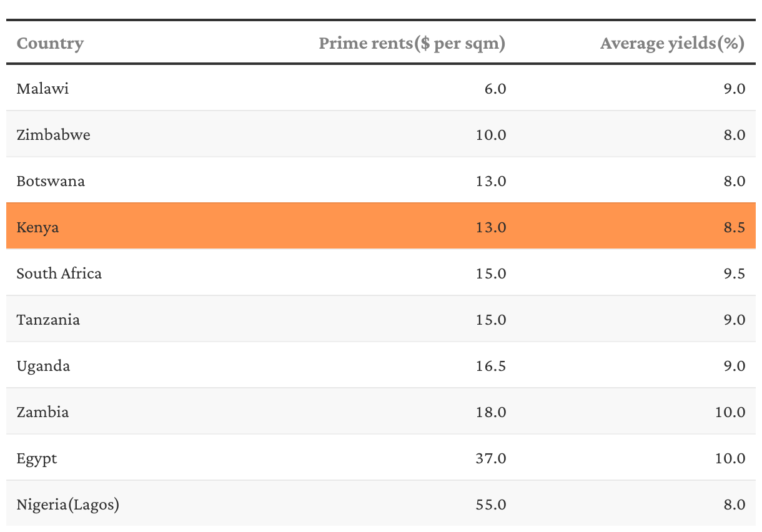
Task: Click the Country column header
Action: tap(50, 43)
